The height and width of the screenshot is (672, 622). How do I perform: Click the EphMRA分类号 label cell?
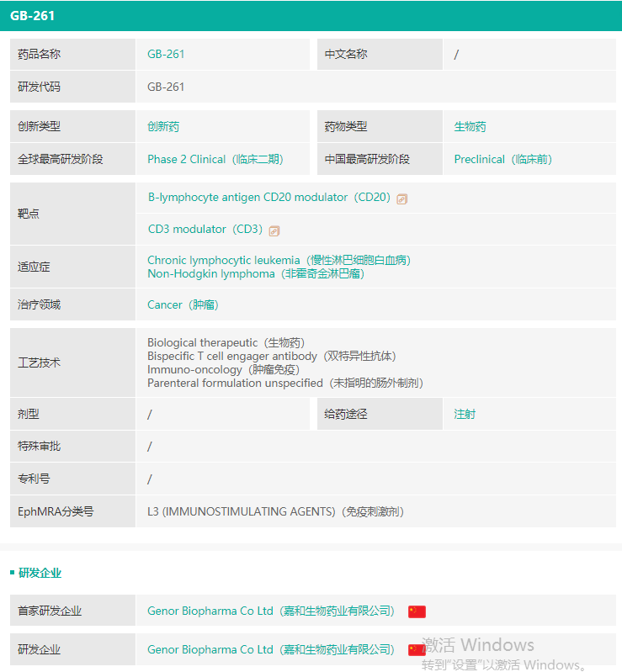[x=72, y=511]
